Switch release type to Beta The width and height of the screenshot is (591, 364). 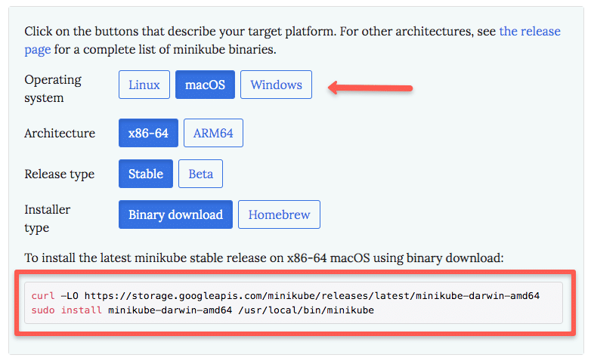pos(200,174)
